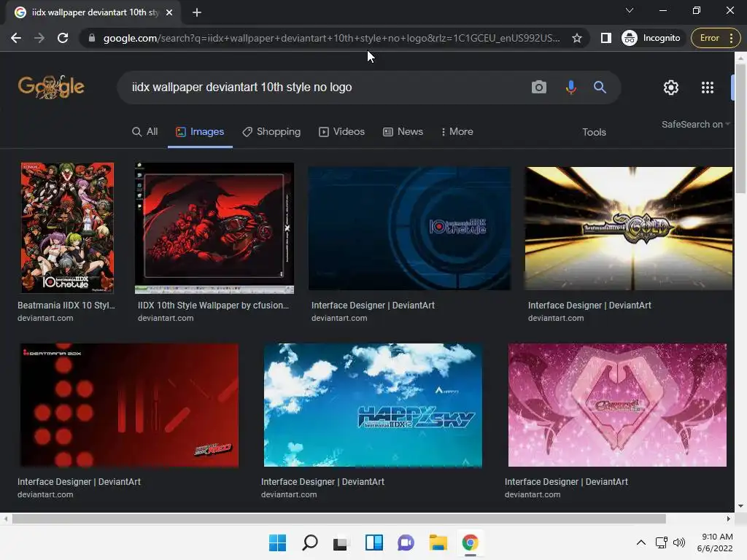Image resolution: width=747 pixels, height=560 pixels.
Task: Click Interface Designer link under blue thumbnail
Action: (373, 306)
